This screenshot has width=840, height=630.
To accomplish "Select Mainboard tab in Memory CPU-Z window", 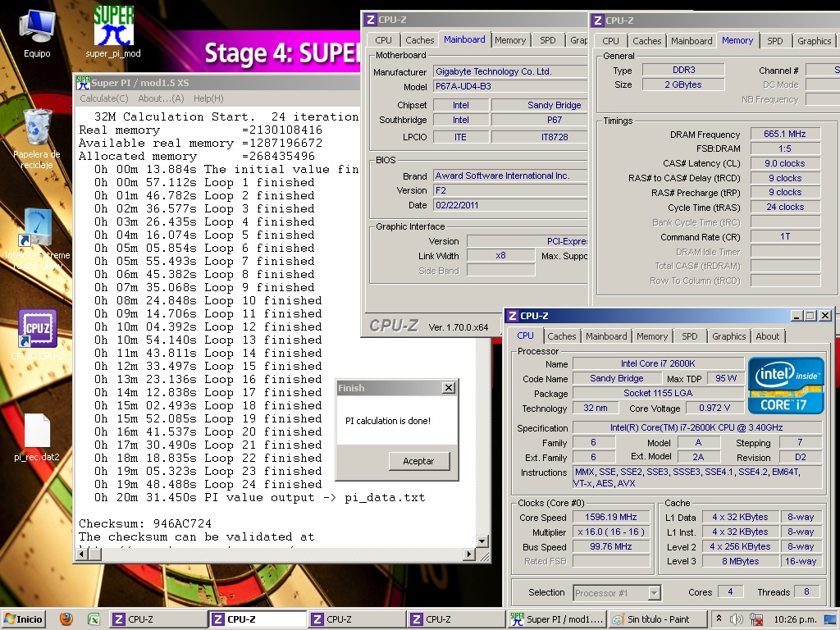I will [x=692, y=41].
